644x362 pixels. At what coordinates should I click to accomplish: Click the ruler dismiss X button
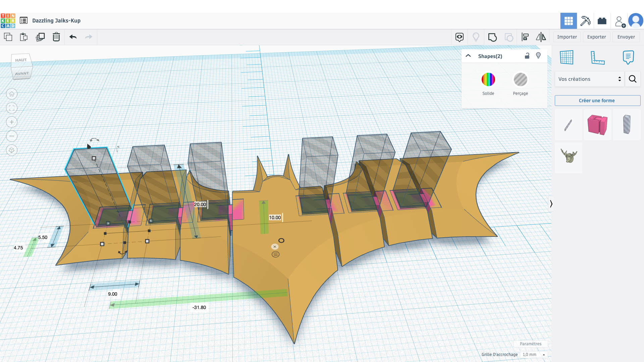[275, 247]
